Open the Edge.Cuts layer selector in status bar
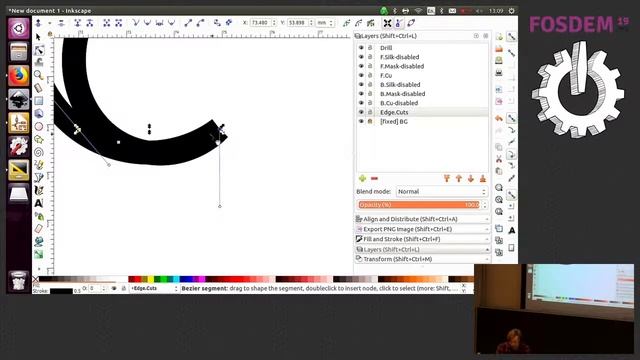640x360 pixels. [154, 288]
